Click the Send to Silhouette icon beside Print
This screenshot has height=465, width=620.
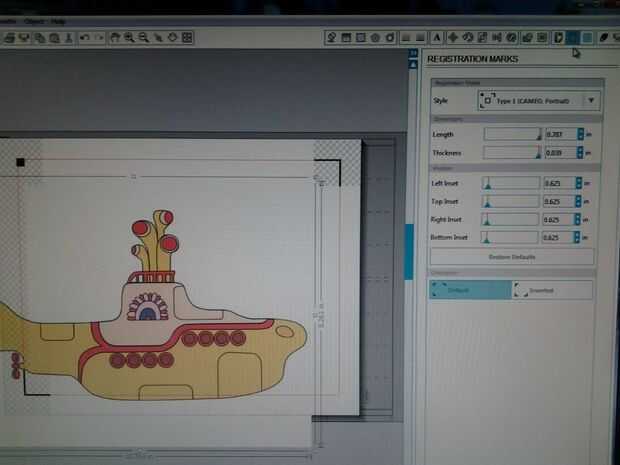point(25,38)
